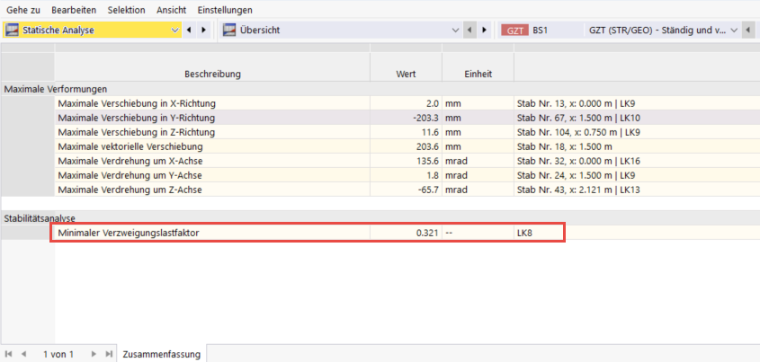Click the value cell 1.8
Viewport: 760px width, 362px height.
(406, 175)
